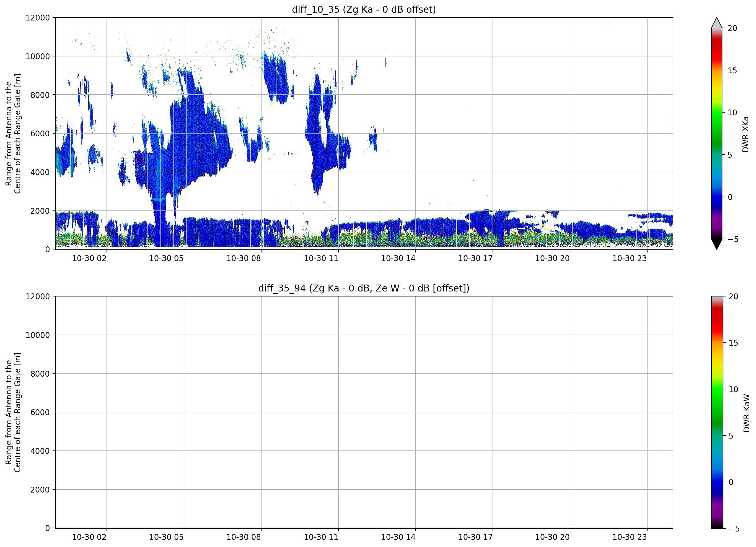Click the "diff_10_35 (Zg Ka - 0 dB offset)" title

364,9
